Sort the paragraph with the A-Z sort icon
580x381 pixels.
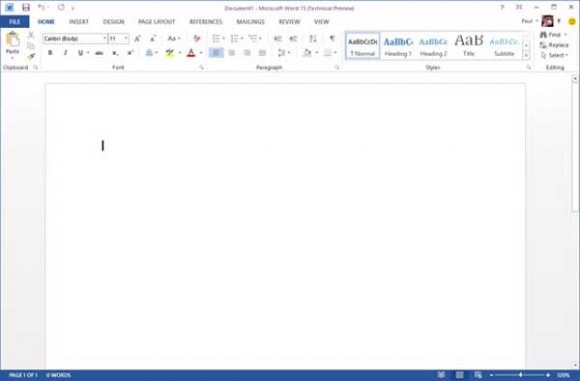pyautogui.click(x=313, y=38)
